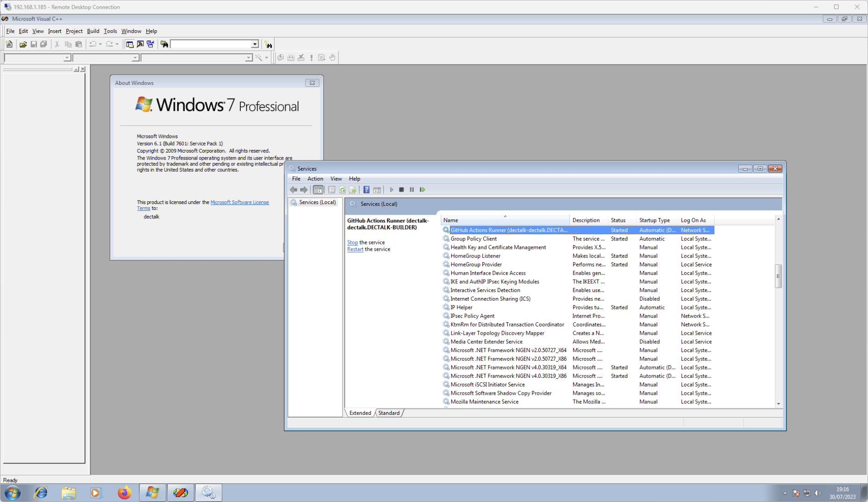Click the Execute Program exclamation icon
868x502 pixels.
[311, 58]
